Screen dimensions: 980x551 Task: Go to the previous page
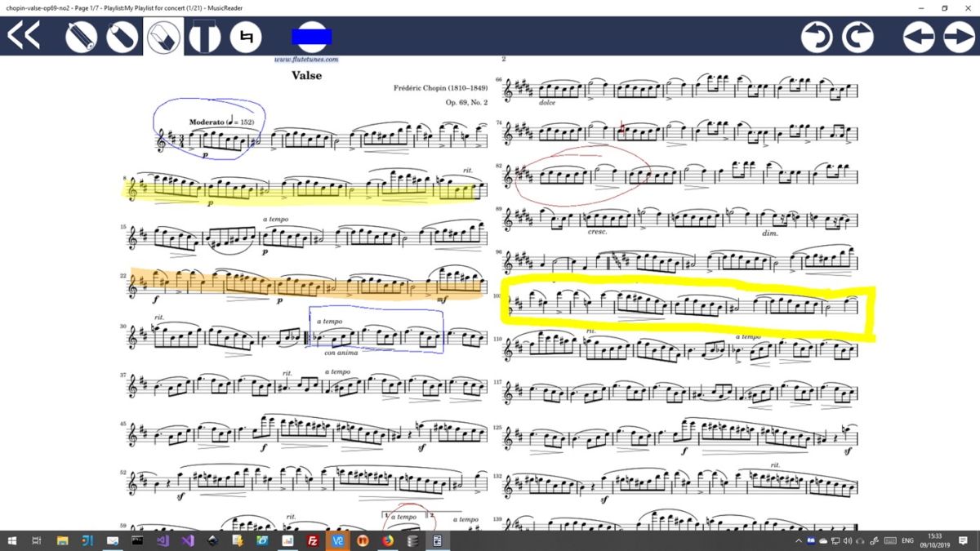coord(919,37)
